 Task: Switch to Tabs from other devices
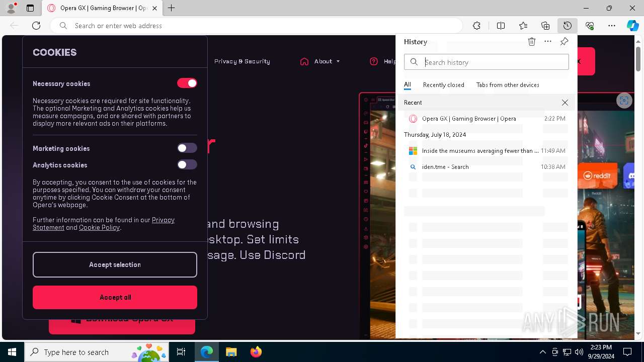(508, 85)
